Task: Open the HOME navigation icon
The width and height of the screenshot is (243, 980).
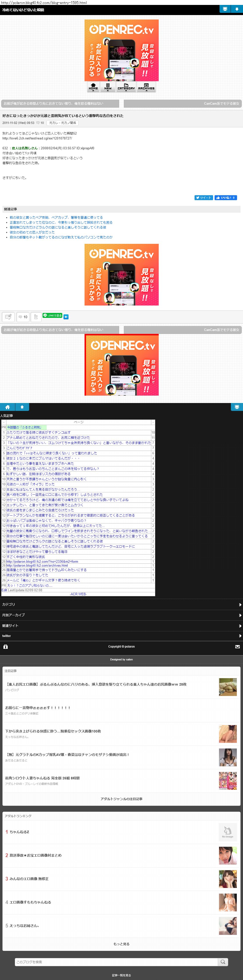Action: tap(93, 87)
